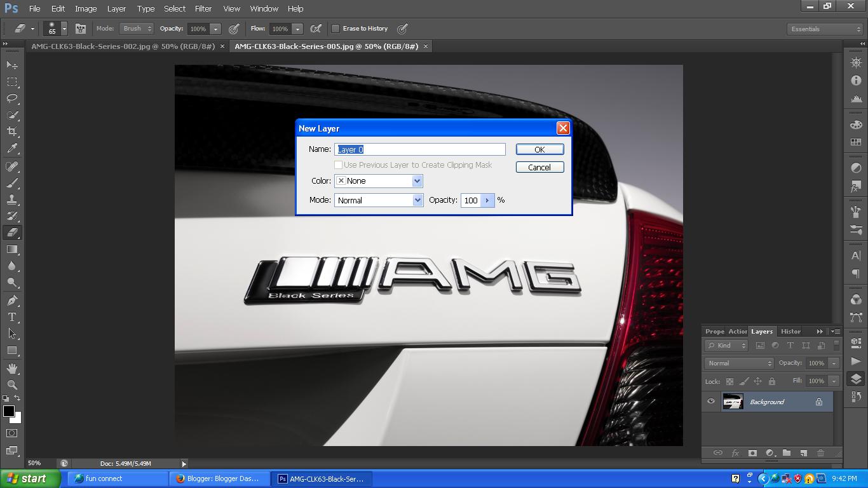Select the Crop tool
The height and width of the screenshot is (488, 868).
pyautogui.click(x=12, y=132)
